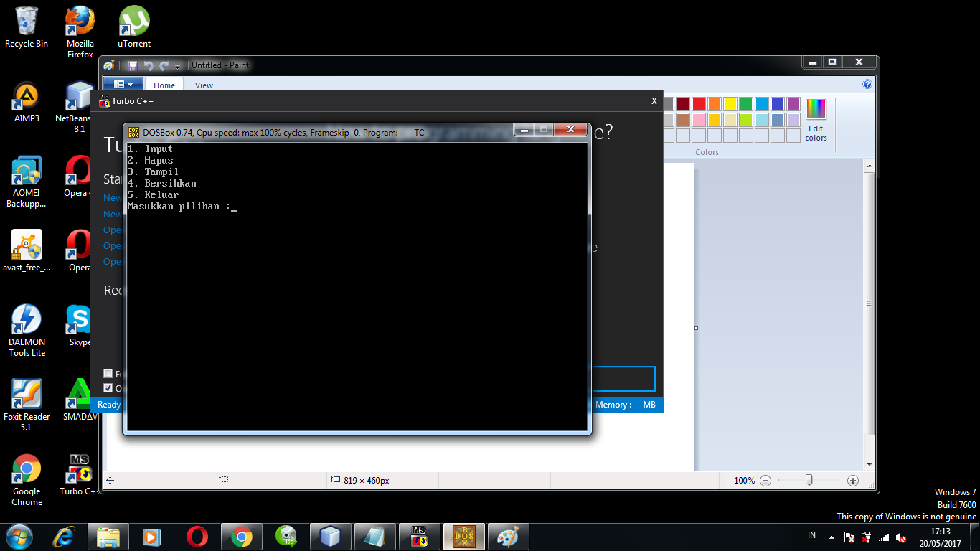
Task: Open the DOSBox window from the taskbar
Action: 463,537
